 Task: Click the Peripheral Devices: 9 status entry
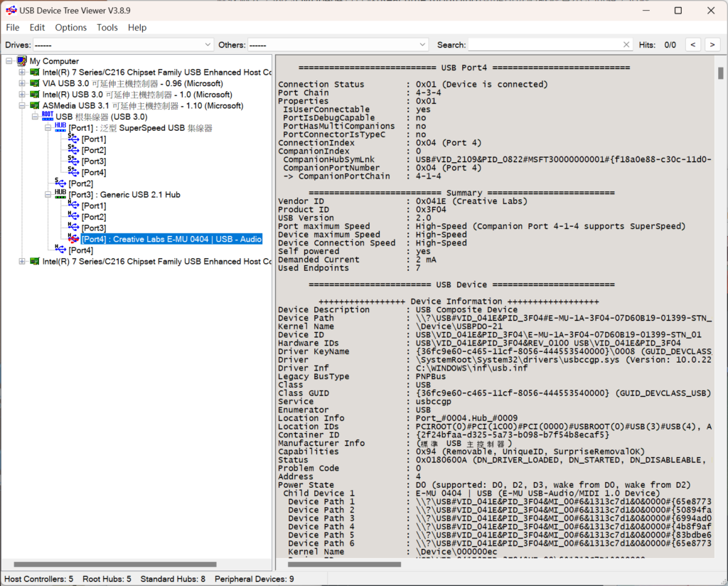tap(254, 579)
